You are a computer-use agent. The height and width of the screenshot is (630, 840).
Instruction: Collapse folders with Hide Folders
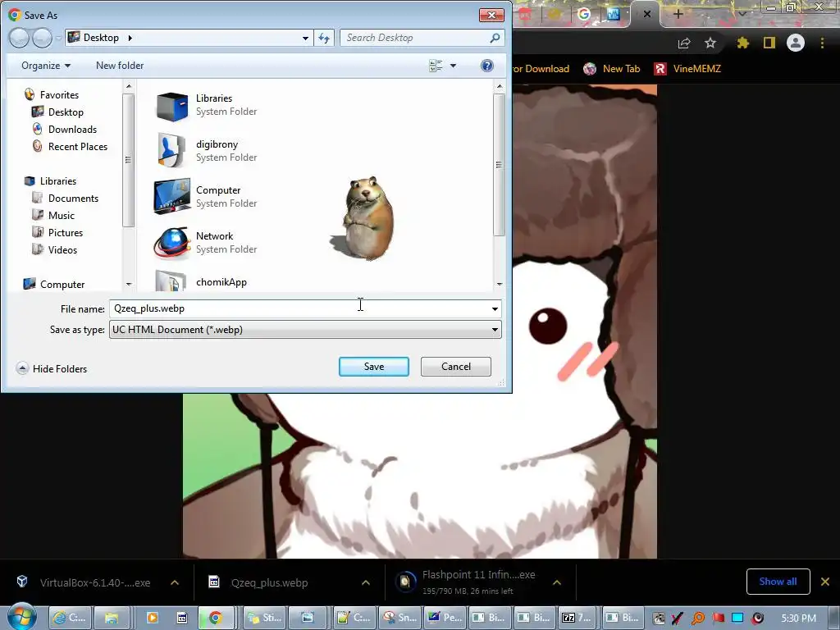tap(52, 368)
